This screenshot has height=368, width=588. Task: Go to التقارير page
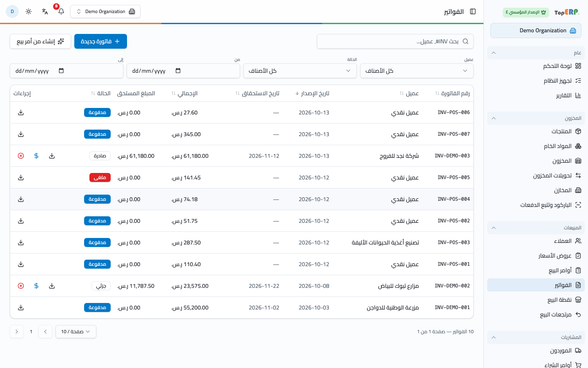[x=536, y=95]
